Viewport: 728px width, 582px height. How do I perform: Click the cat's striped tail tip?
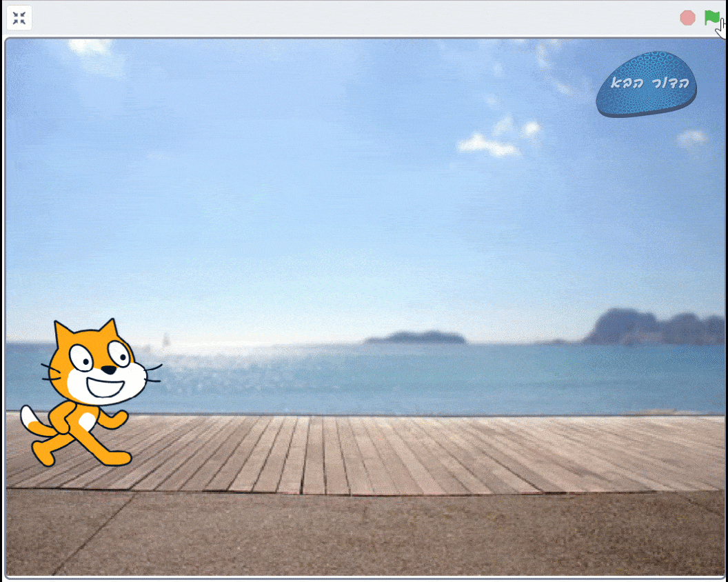pos(28,416)
